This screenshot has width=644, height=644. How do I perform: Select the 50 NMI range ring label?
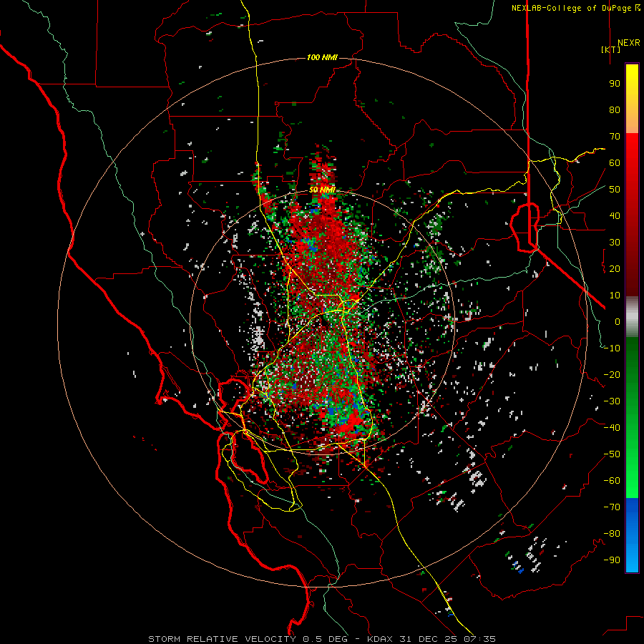322,190
